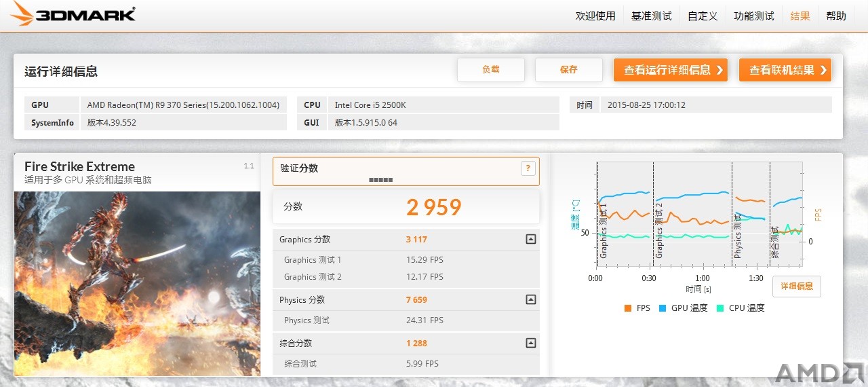Click the validation help question mark
The width and height of the screenshot is (868, 387).
[528, 168]
